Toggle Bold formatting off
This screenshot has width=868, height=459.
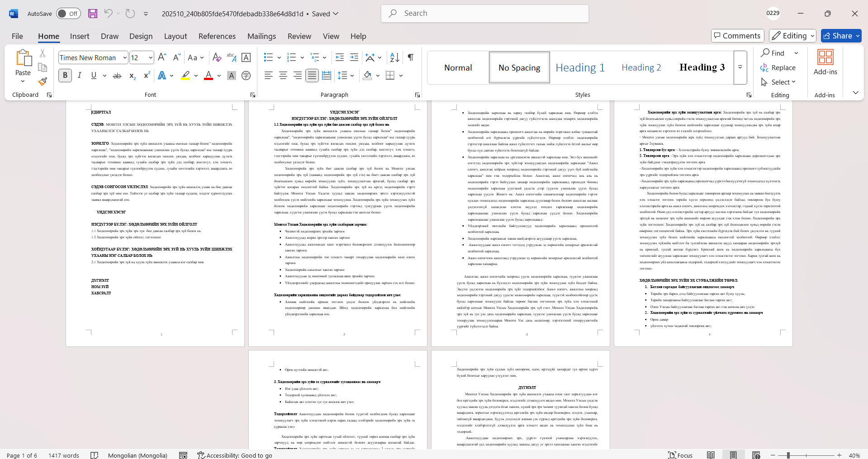tap(65, 76)
